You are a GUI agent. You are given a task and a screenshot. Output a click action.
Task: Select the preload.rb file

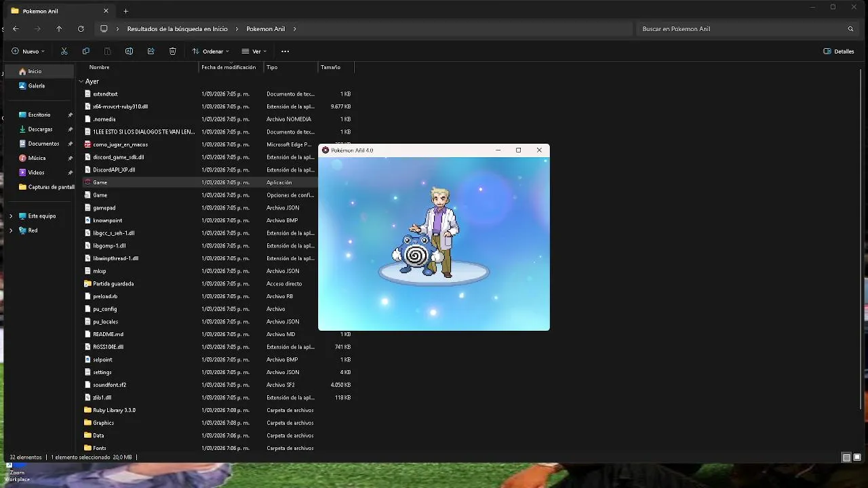pos(105,296)
